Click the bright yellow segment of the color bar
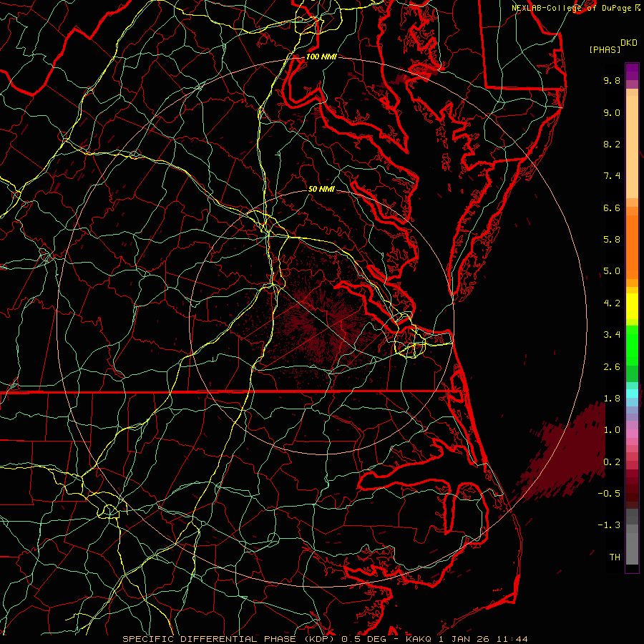 pyautogui.click(x=632, y=306)
